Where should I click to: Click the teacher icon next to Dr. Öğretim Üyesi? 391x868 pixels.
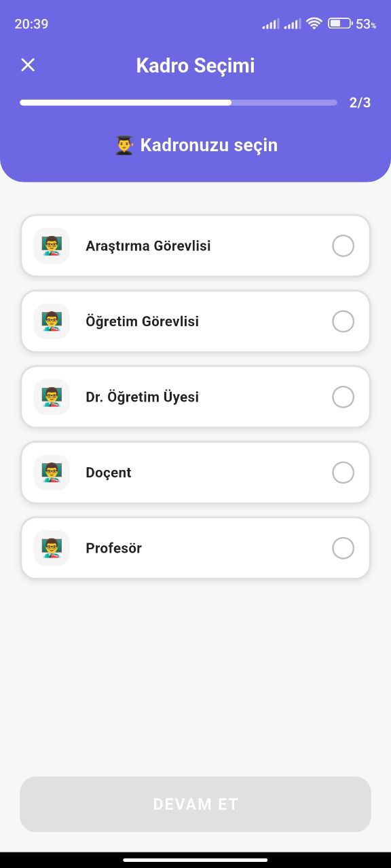pyautogui.click(x=52, y=397)
